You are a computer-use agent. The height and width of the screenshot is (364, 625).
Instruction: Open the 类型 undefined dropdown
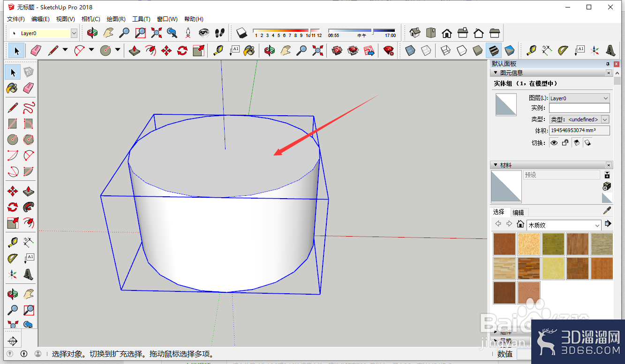pos(605,119)
